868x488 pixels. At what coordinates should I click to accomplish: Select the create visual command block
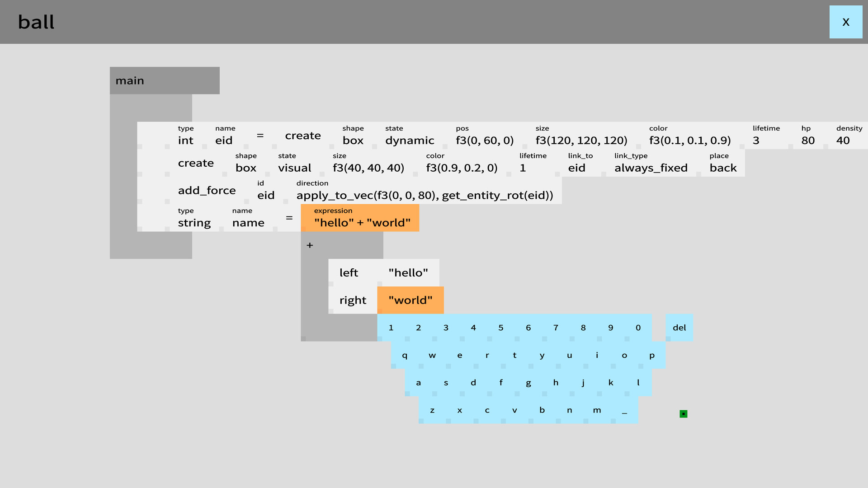click(196, 163)
